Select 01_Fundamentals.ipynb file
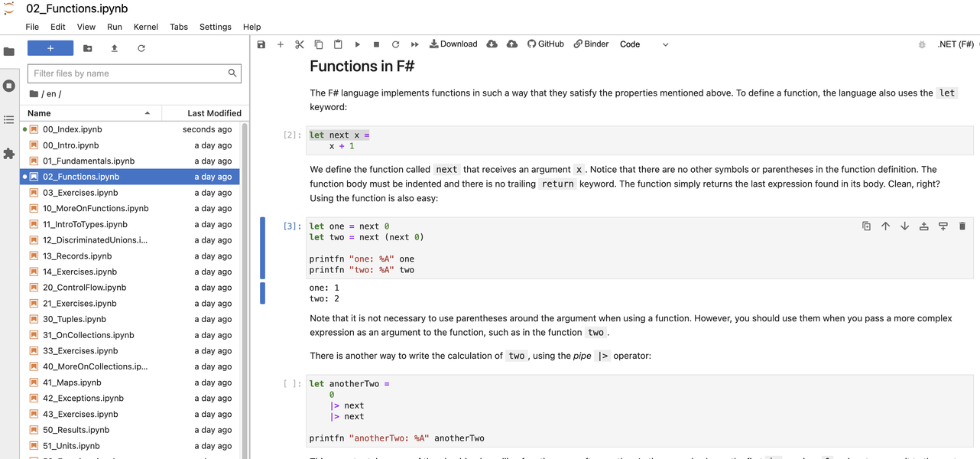The width and height of the screenshot is (980, 459). (x=130, y=161)
